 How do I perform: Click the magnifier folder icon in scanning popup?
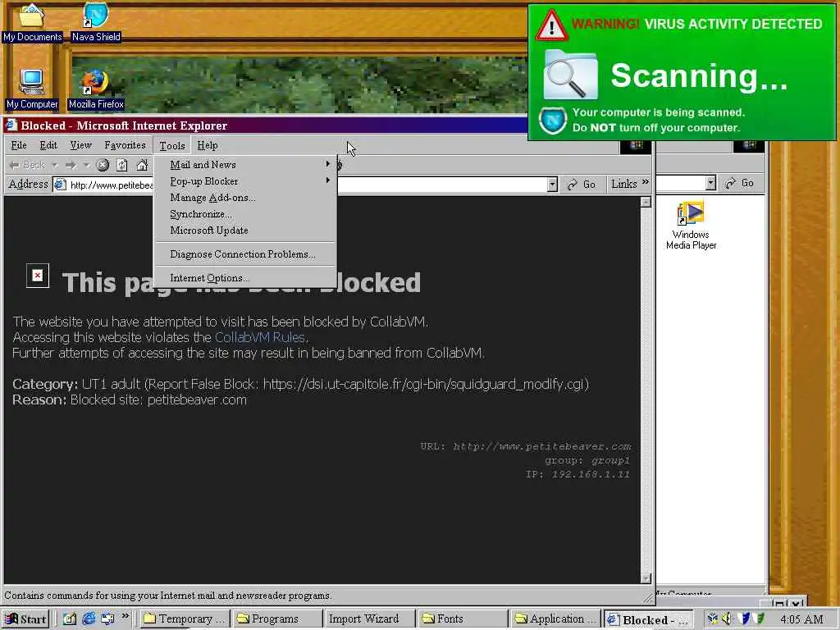click(x=570, y=75)
